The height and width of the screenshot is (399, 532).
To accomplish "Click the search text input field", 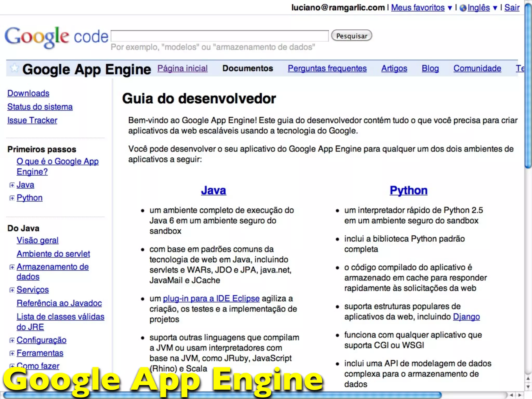I will point(220,36).
